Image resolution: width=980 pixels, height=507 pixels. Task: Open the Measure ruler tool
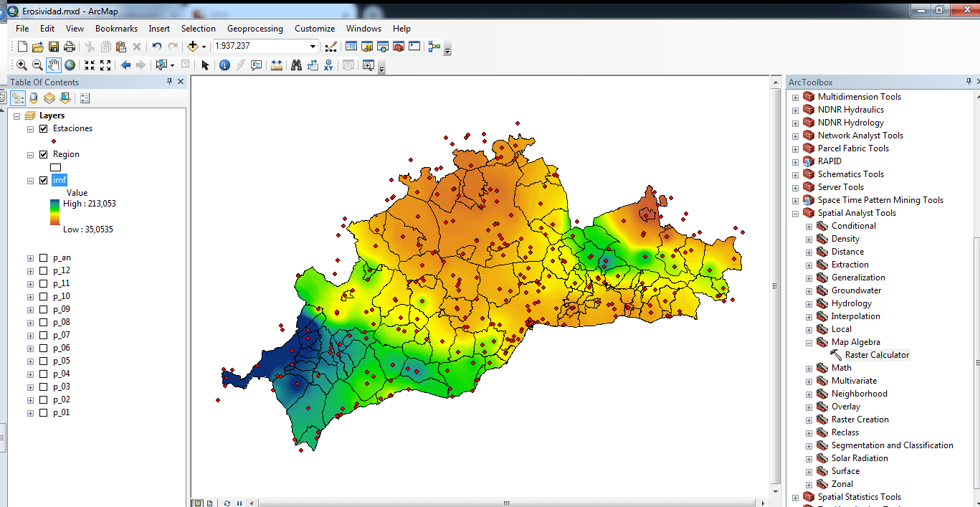click(x=277, y=65)
